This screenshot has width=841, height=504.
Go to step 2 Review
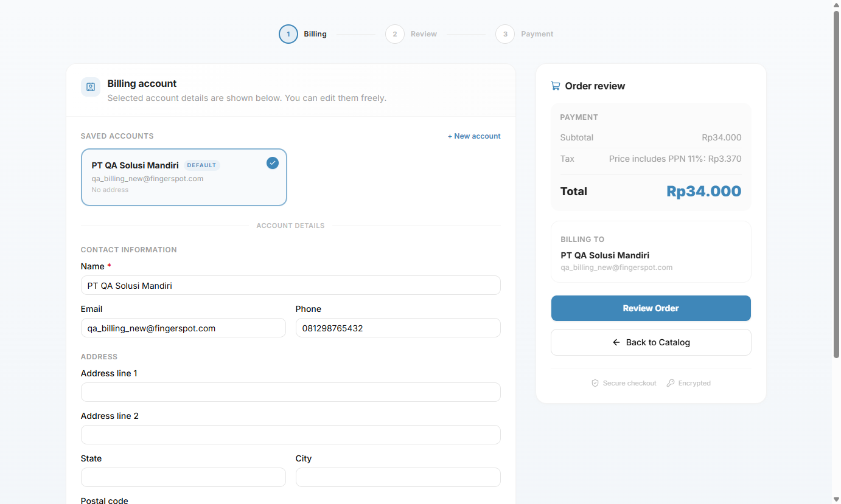(411, 34)
